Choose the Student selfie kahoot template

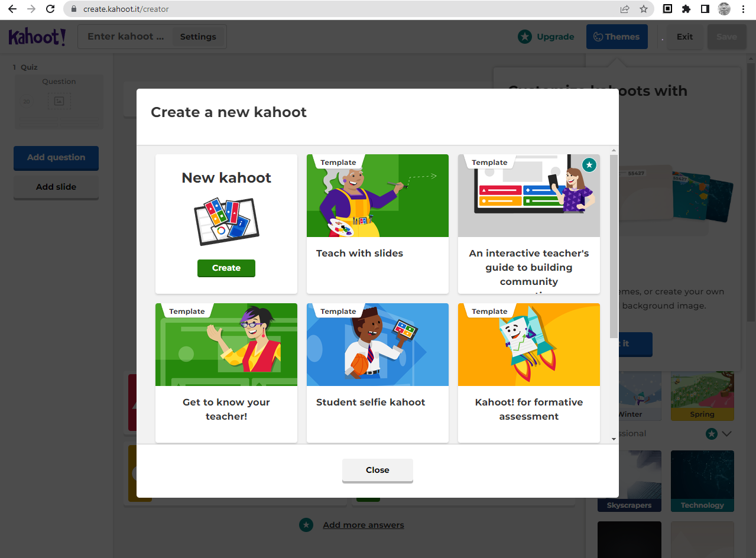[x=377, y=372]
